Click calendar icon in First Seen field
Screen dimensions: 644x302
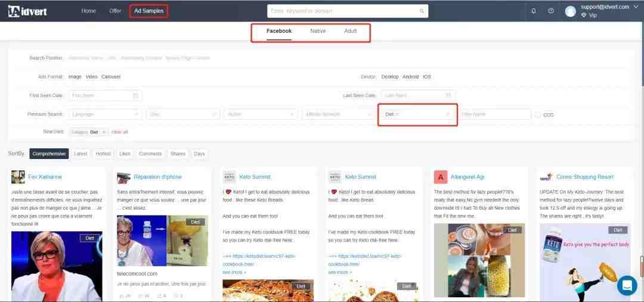pyautogui.click(x=135, y=96)
